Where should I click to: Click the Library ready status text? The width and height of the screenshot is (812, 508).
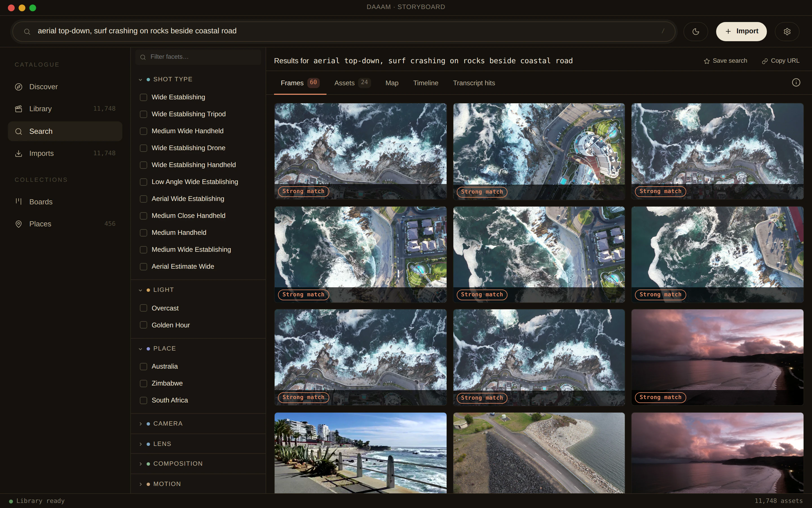tap(40, 501)
